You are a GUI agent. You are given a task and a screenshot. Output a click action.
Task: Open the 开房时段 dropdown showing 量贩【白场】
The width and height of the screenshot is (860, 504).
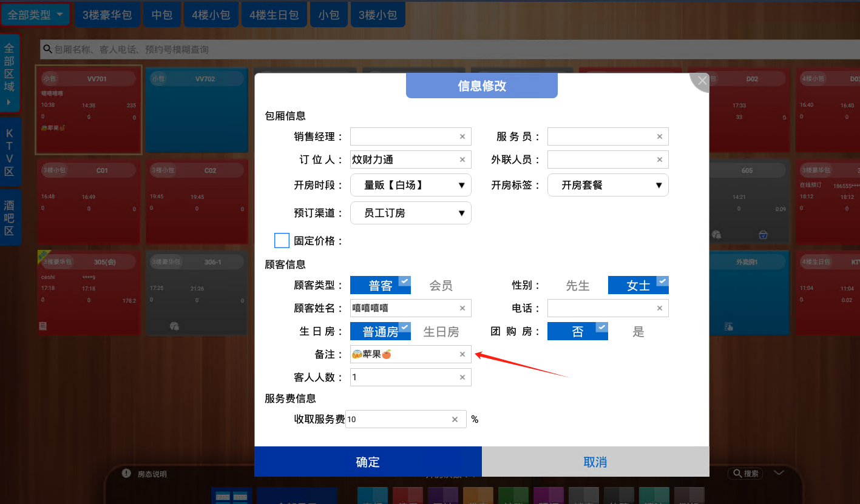(411, 185)
